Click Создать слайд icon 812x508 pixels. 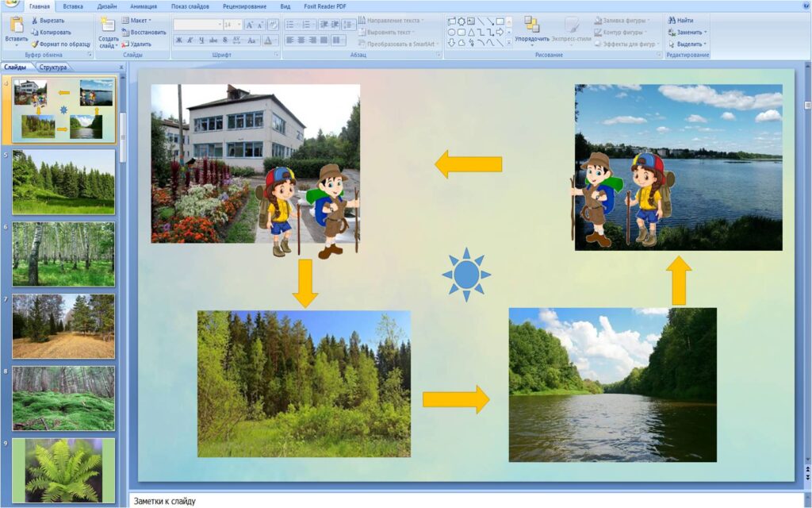pos(108,25)
